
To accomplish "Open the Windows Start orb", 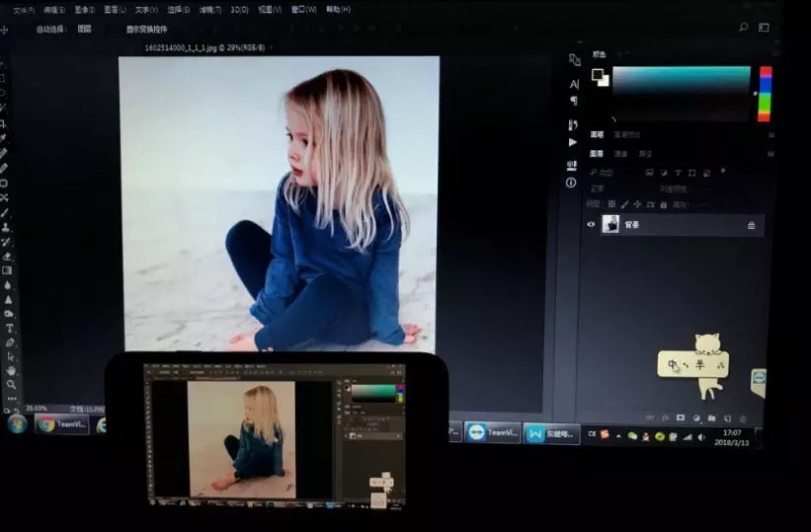I will coord(17,424).
